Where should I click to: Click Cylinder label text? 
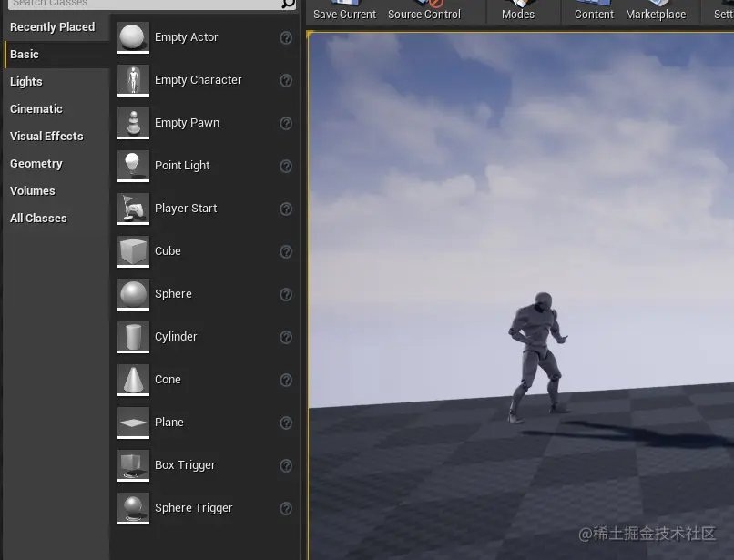point(176,337)
